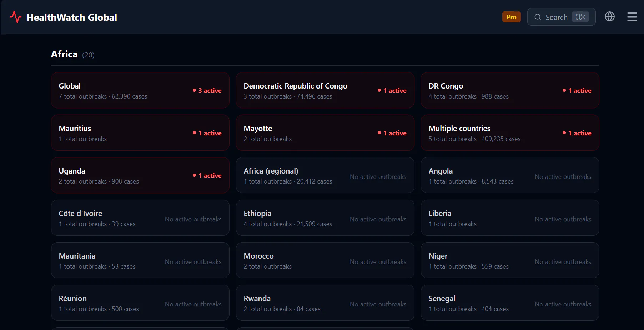Click '1 total outbreaks · 20,412 cases'
Screen dimensions: 644x330
click(x=288, y=181)
